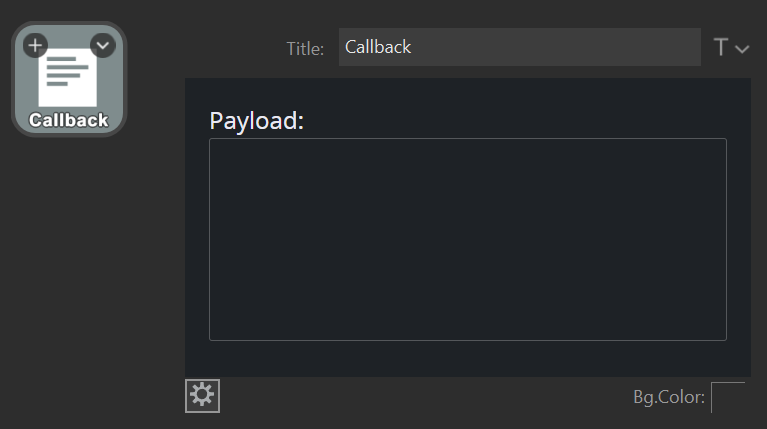Open settings with the gear icon
The width and height of the screenshot is (767, 429).
(x=202, y=396)
